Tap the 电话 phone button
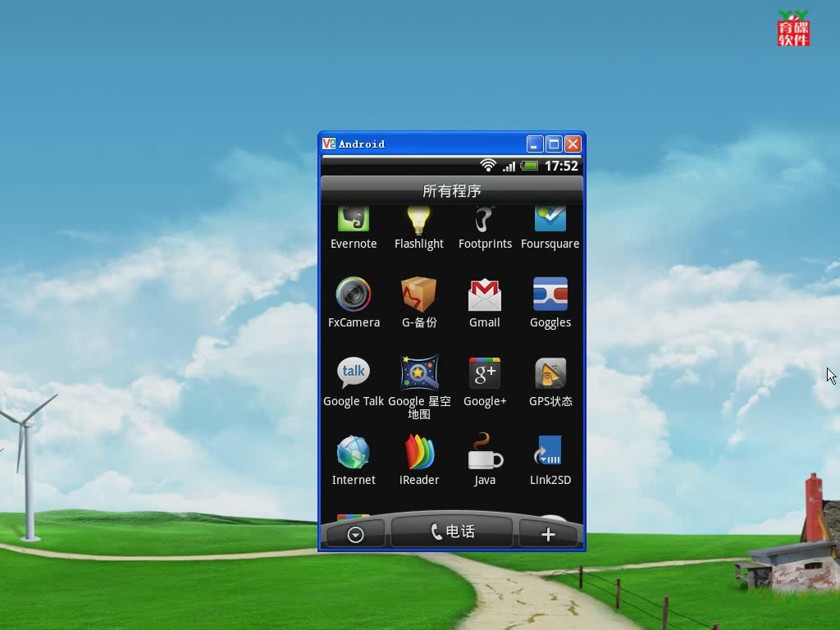The image size is (840, 630). [x=452, y=532]
